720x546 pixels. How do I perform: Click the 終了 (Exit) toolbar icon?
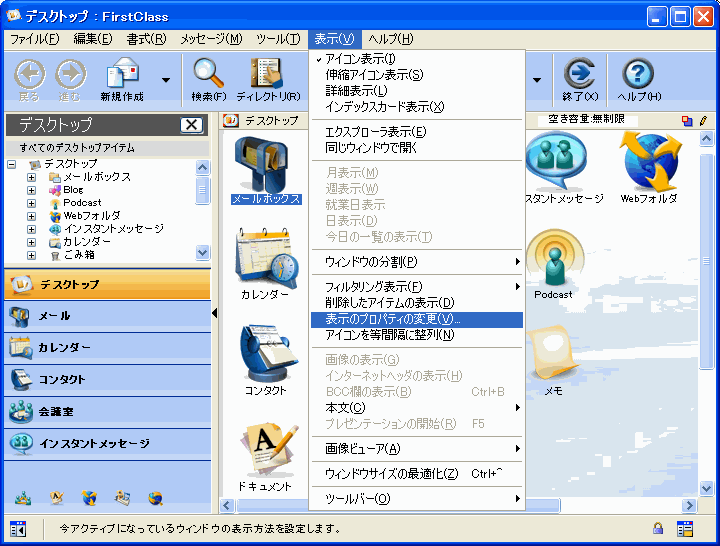pyautogui.click(x=580, y=76)
